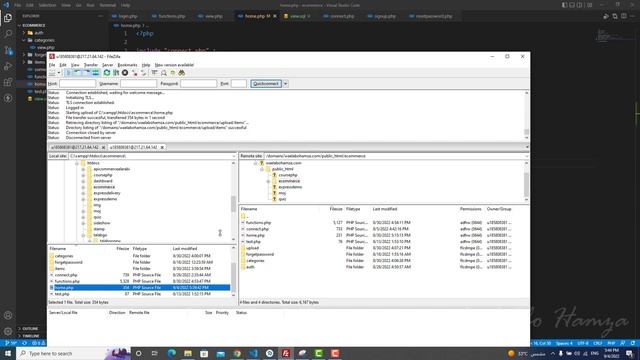Screen dimensions: 640x360
Task: Open Search view in VS Code activity bar
Action: [x=8, y=34]
